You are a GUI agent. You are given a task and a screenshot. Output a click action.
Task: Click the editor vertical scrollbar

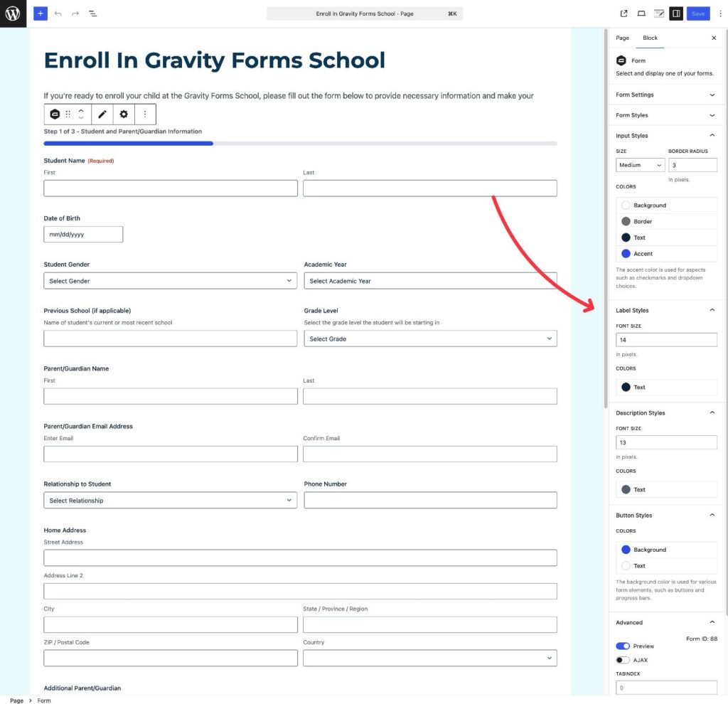coord(606,218)
